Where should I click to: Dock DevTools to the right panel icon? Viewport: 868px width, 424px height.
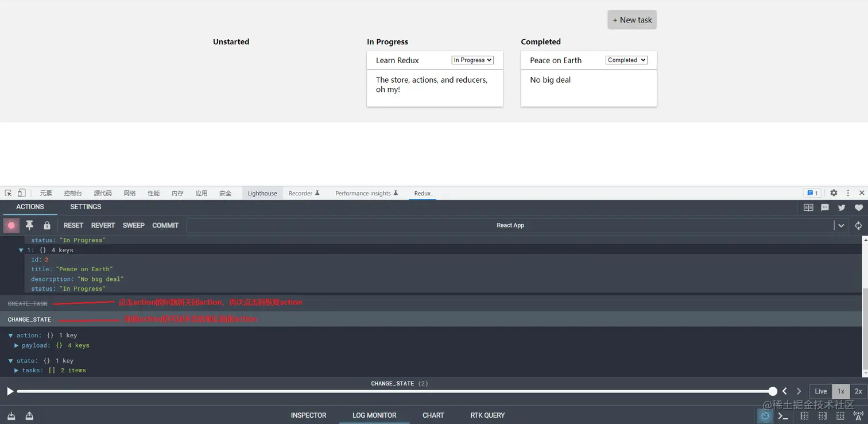tap(823, 416)
